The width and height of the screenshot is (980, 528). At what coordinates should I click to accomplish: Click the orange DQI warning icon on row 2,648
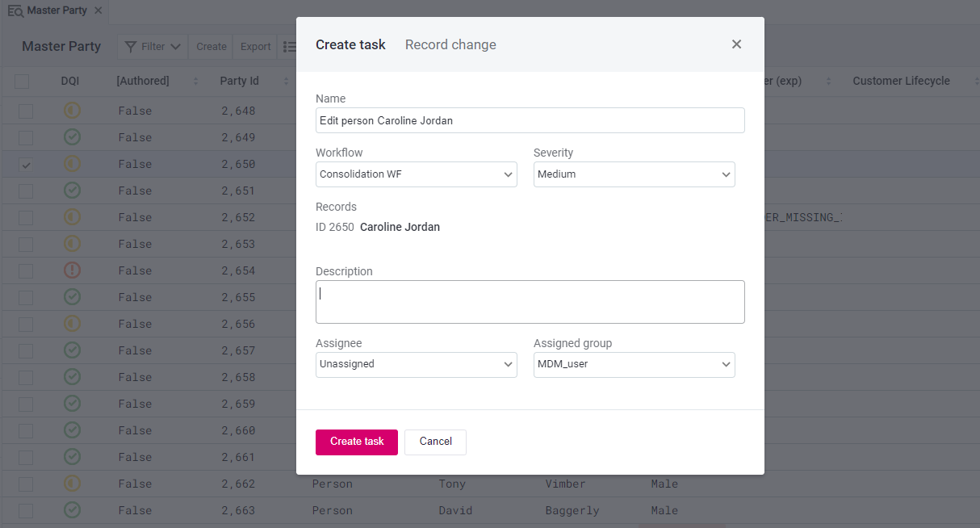72,111
